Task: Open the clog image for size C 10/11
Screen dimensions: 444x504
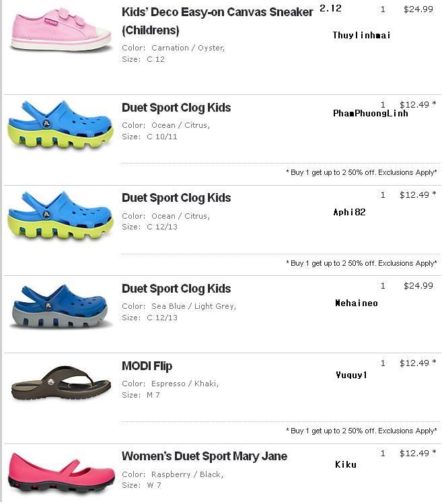Action: 61,125
